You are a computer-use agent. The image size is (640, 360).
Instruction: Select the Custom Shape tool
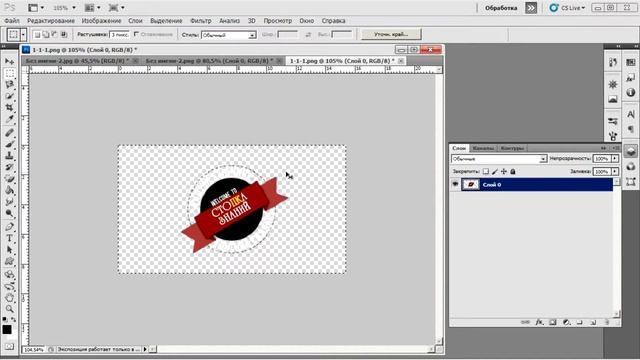pos(9,261)
